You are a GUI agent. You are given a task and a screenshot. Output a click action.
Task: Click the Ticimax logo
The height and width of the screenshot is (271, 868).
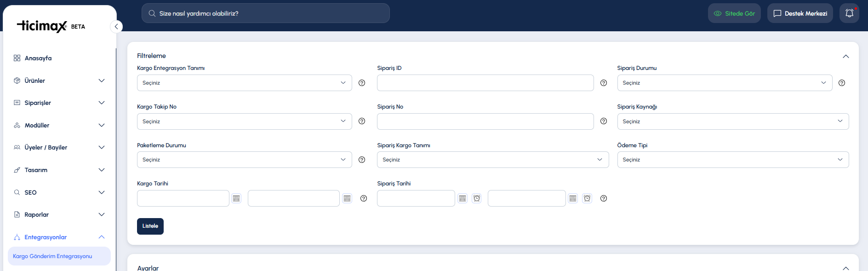tap(42, 26)
